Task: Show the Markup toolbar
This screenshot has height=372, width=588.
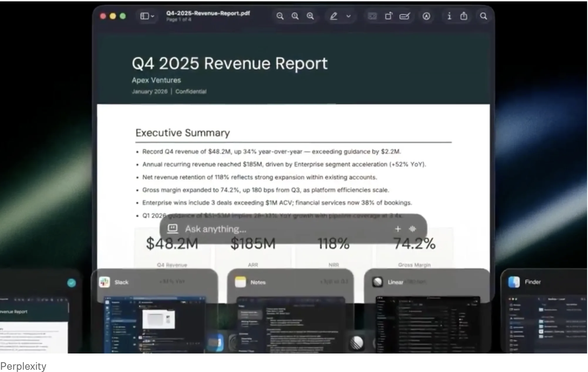Action: coord(426,16)
